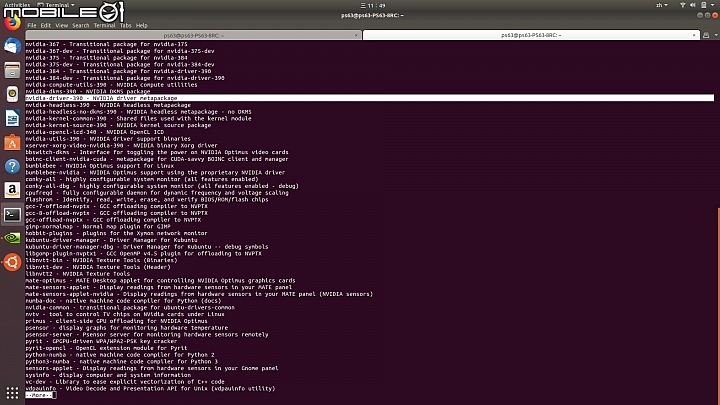Image resolution: width=720 pixels, height=405 pixels.
Task: Open Ubuntu Software from the dock
Action: tap(12, 142)
